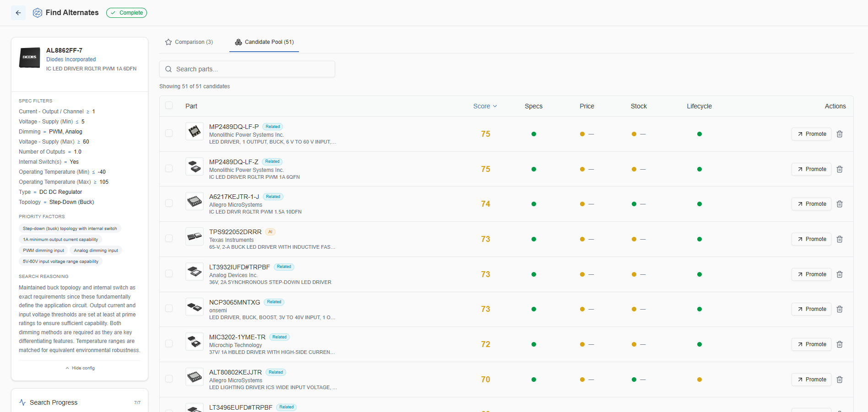This screenshot has width=868, height=412.
Task: Mark the ALT80802KEJJTR row checkbox
Action: [169, 379]
